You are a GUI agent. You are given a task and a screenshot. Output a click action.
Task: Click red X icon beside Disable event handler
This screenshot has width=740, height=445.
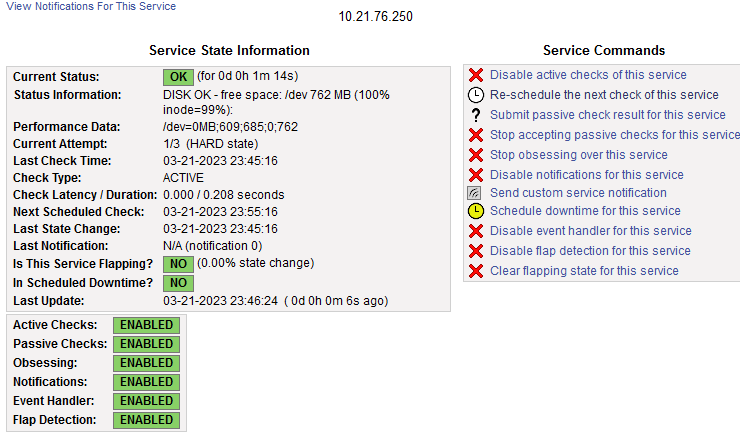[x=476, y=231]
